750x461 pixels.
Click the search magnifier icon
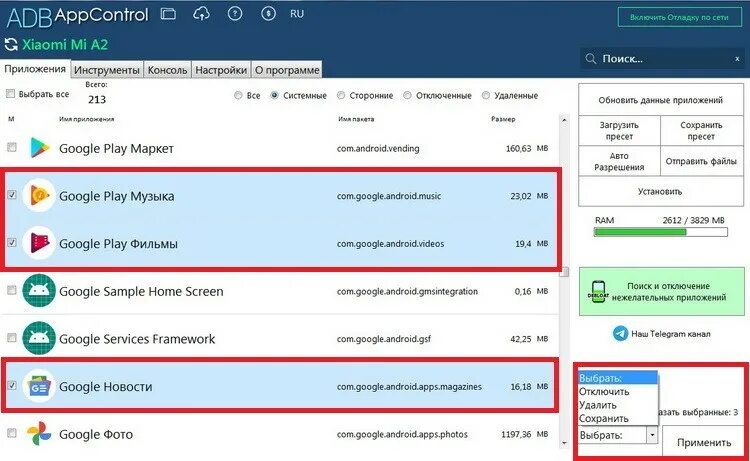click(591, 59)
